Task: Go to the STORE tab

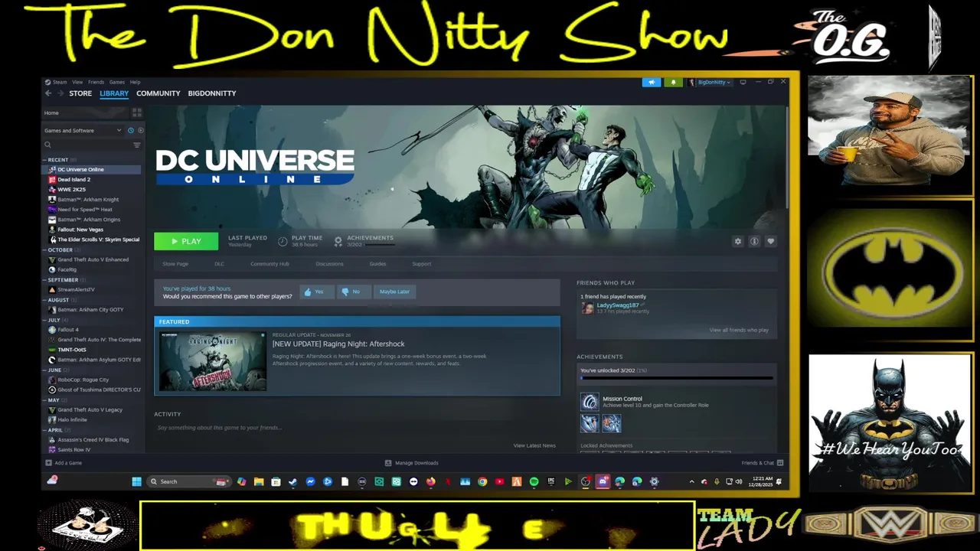Action: point(80,93)
